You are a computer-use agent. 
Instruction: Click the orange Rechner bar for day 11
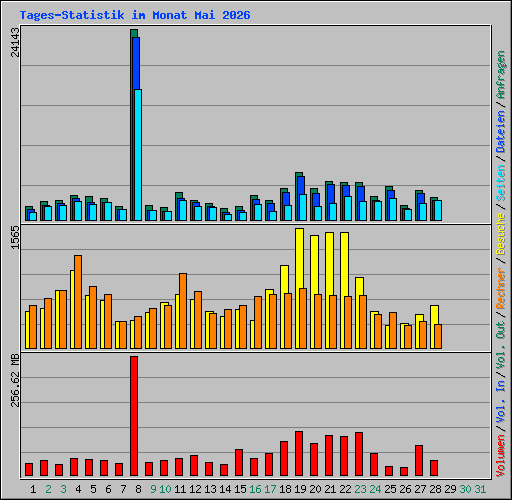183,311
